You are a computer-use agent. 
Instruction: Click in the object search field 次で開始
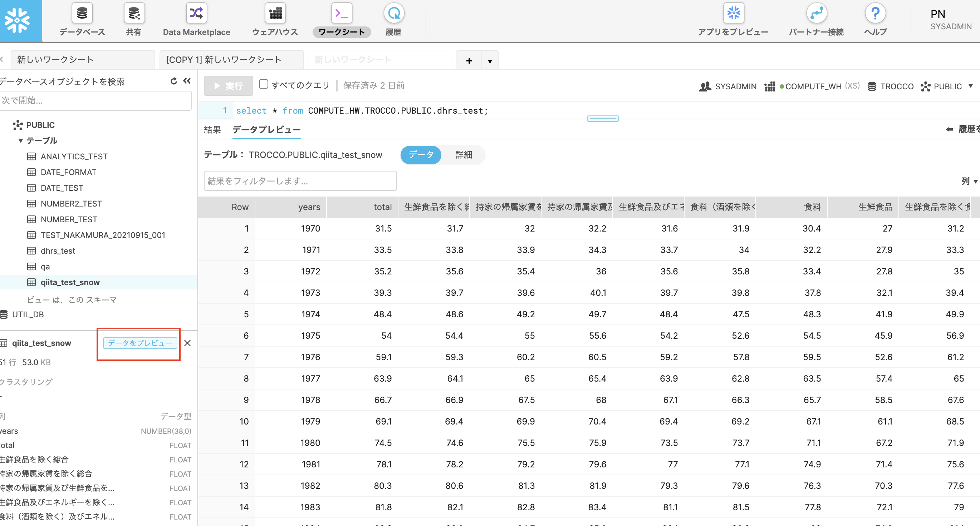click(x=95, y=100)
